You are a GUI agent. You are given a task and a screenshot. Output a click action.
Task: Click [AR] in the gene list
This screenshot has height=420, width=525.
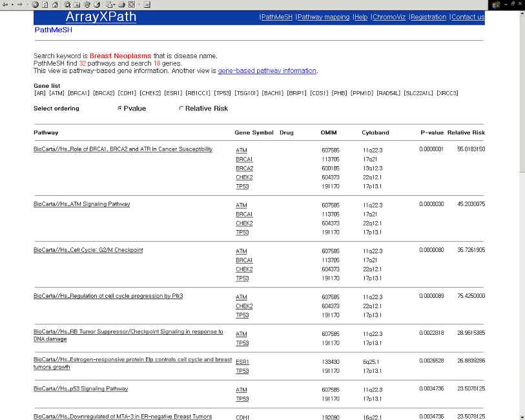(x=40, y=93)
